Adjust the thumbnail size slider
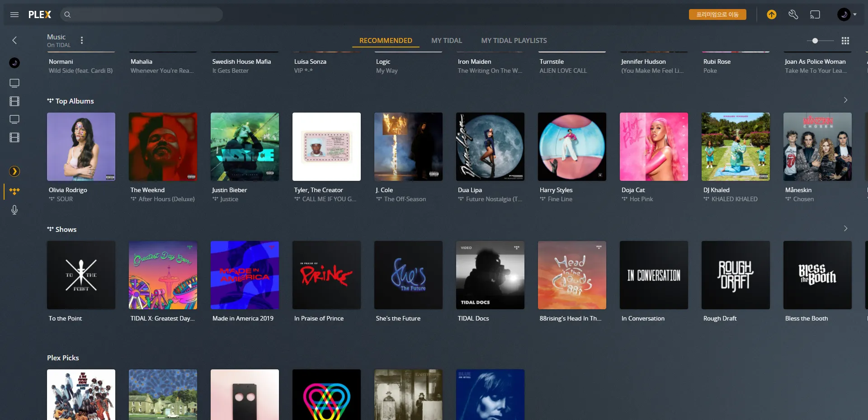The width and height of the screenshot is (868, 420). [x=815, y=41]
